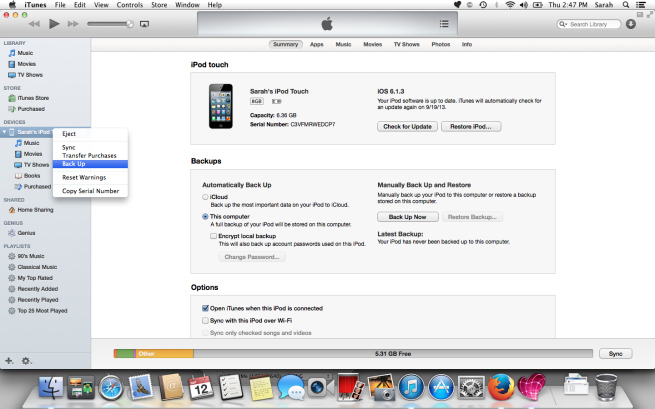Uncheck Open iTunes when iPod is connected
Viewport: 655px width, 409px height.
click(205, 309)
